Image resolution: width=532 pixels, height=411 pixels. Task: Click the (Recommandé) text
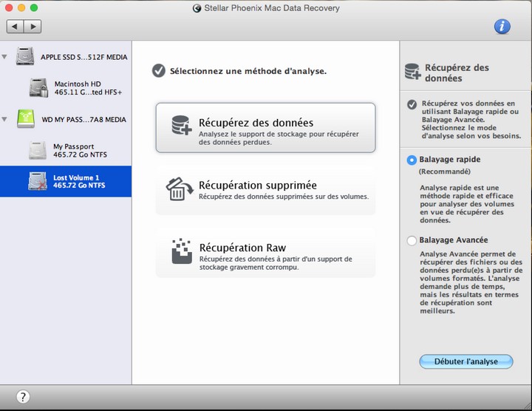(x=445, y=171)
